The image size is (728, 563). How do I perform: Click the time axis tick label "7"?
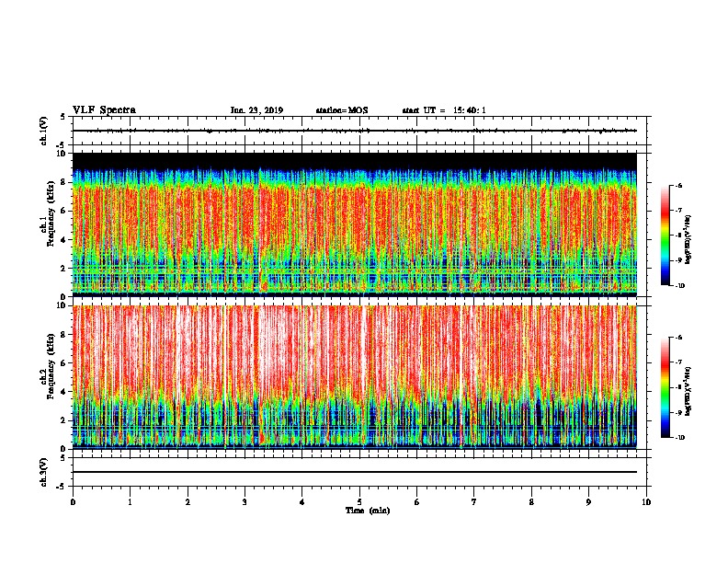pos(474,502)
